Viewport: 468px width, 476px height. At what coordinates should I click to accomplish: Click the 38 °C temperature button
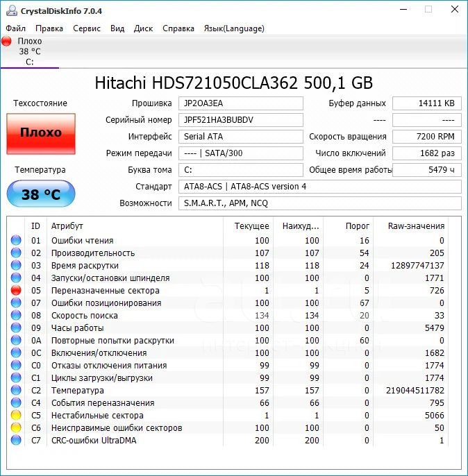(41, 194)
